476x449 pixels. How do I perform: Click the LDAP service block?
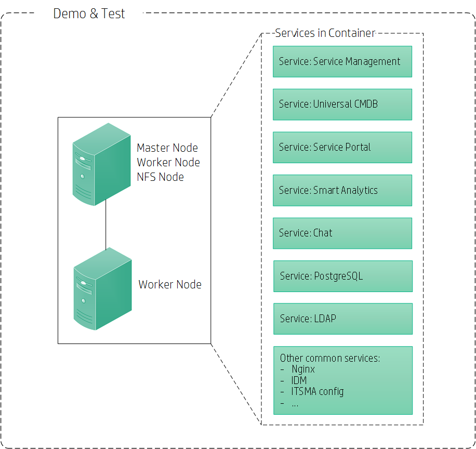[x=342, y=319]
